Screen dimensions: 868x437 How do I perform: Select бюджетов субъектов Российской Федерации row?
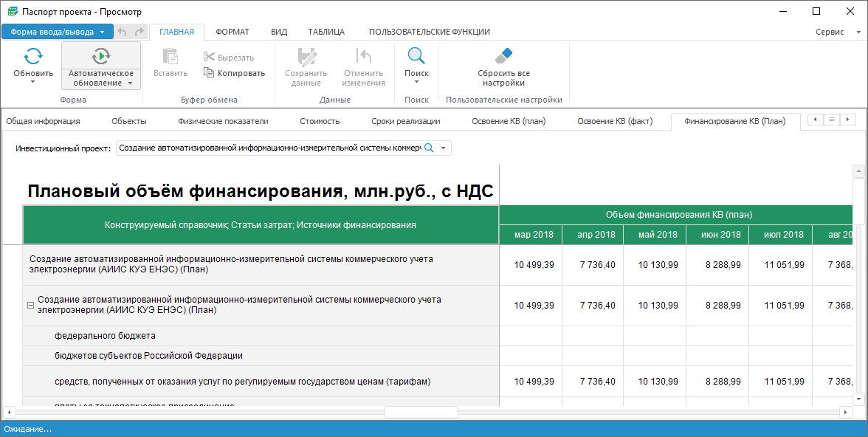point(261,356)
